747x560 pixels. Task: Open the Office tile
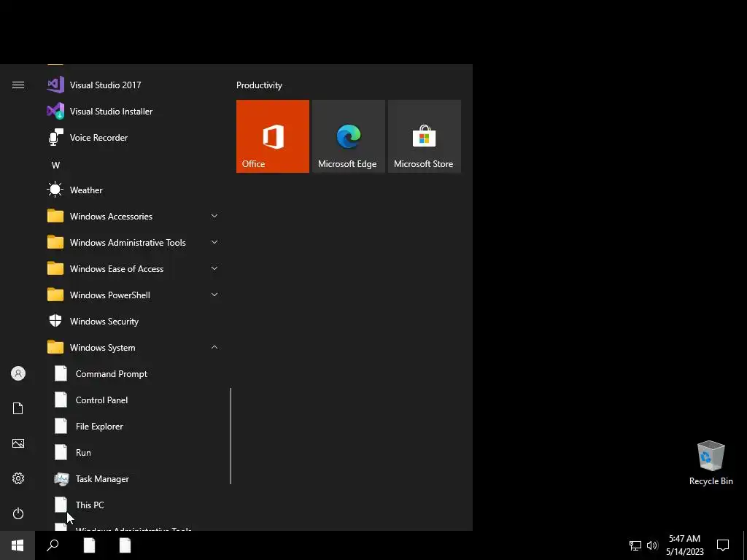[273, 136]
